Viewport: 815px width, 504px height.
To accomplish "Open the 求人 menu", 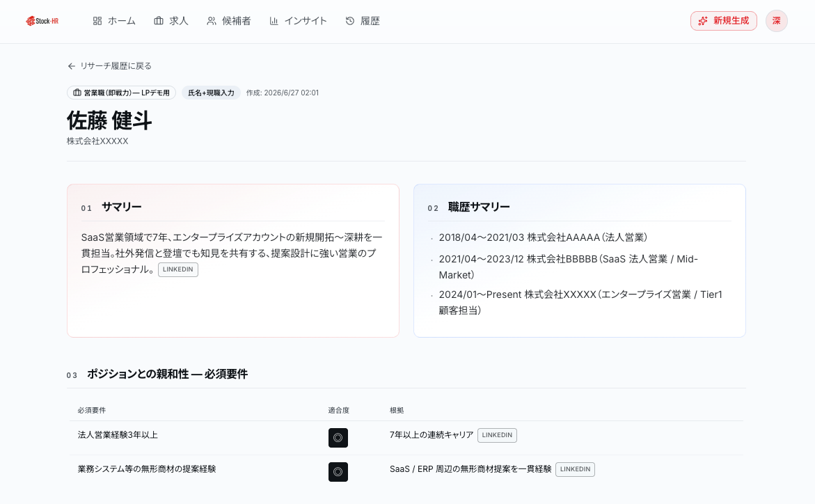I will click(171, 21).
